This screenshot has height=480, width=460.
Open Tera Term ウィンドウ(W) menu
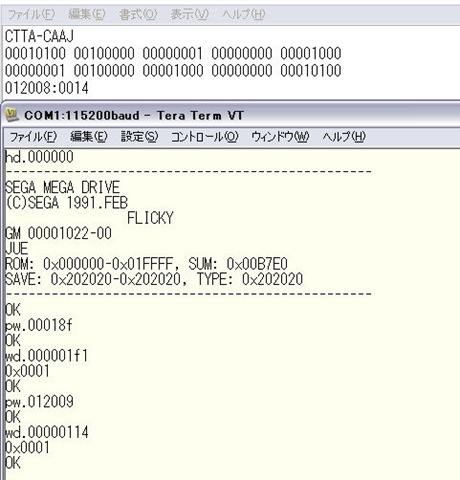pos(280,137)
